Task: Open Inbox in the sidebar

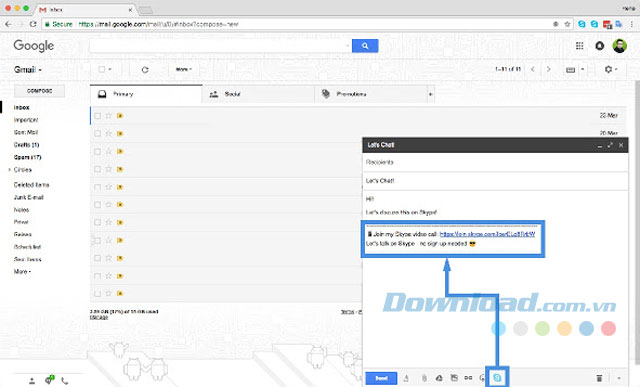Action: (x=22, y=107)
